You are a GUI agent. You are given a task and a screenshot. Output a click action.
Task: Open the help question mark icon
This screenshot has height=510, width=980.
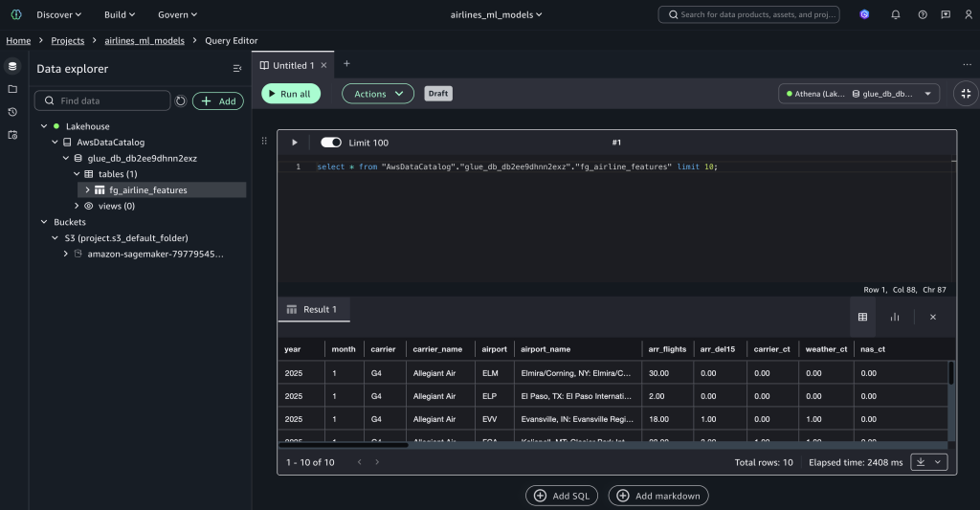(x=922, y=14)
